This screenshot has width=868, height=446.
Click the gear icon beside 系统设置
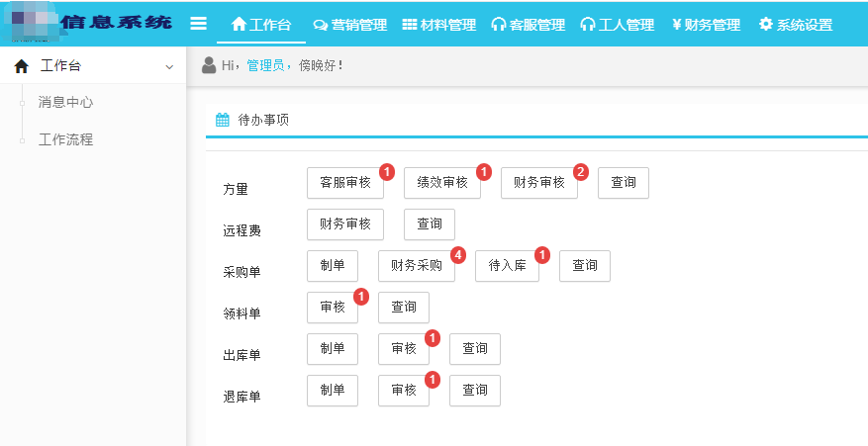[x=766, y=24]
